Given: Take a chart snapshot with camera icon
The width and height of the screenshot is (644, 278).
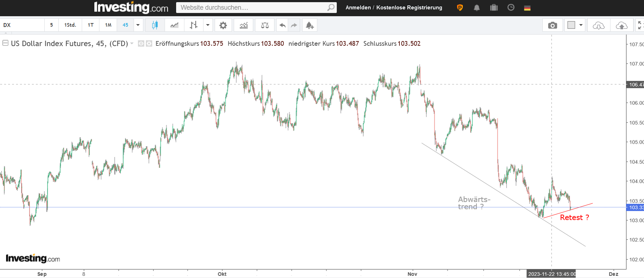Looking at the screenshot, I should [x=553, y=25].
